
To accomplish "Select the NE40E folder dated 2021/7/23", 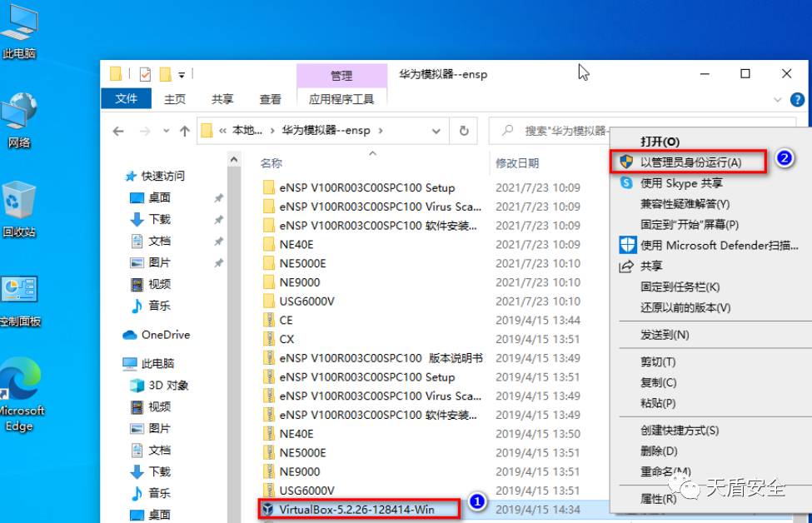I will coord(296,244).
